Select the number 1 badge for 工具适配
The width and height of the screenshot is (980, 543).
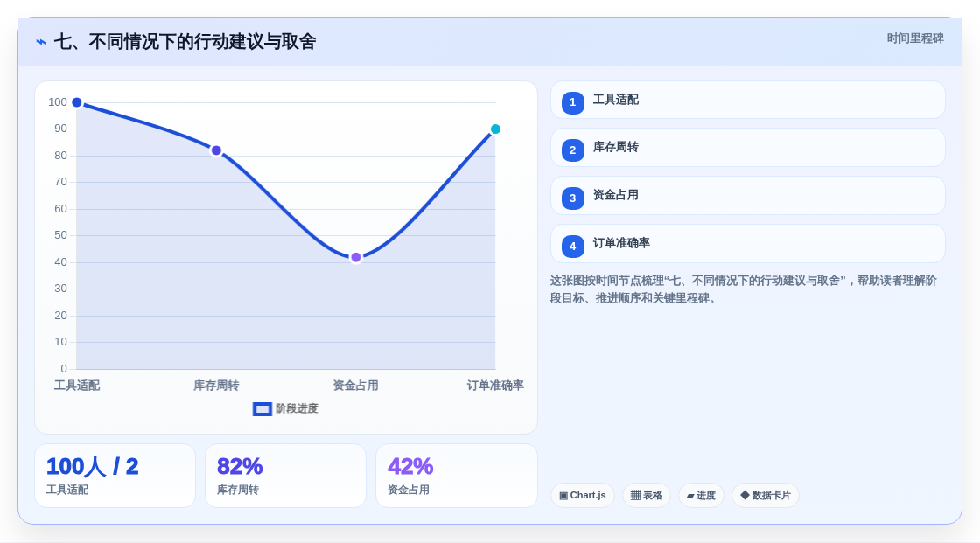point(572,102)
